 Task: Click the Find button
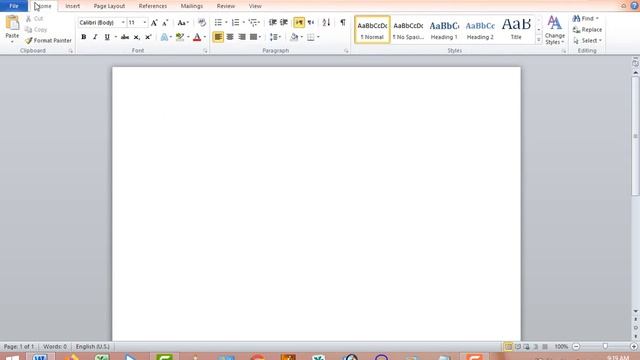[586, 19]
